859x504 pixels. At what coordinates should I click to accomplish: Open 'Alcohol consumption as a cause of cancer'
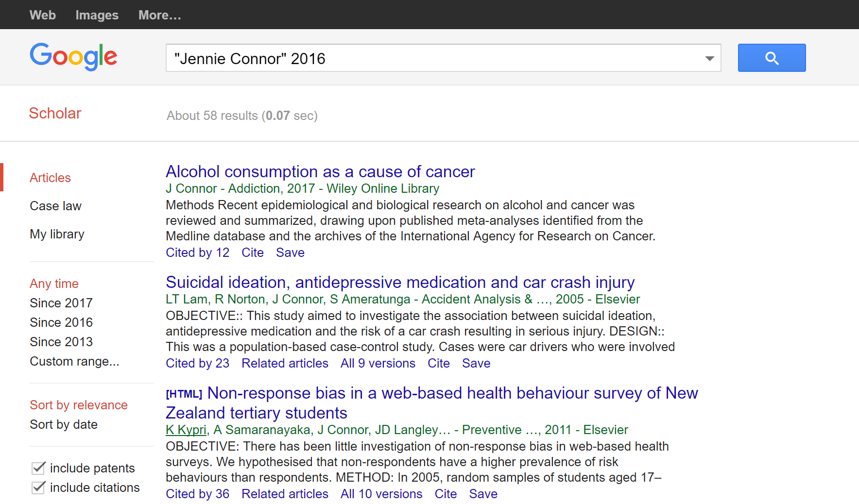[320, 171]
